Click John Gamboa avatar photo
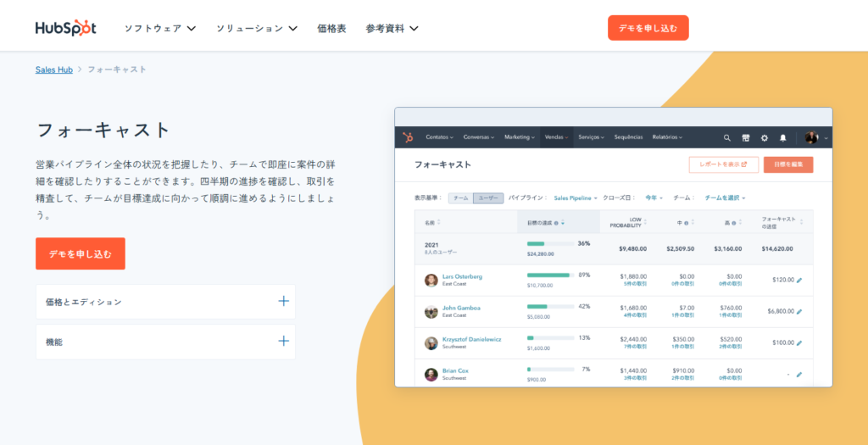Image resolution: width=868 pixels, height=445 pixels. click(431, 312)
